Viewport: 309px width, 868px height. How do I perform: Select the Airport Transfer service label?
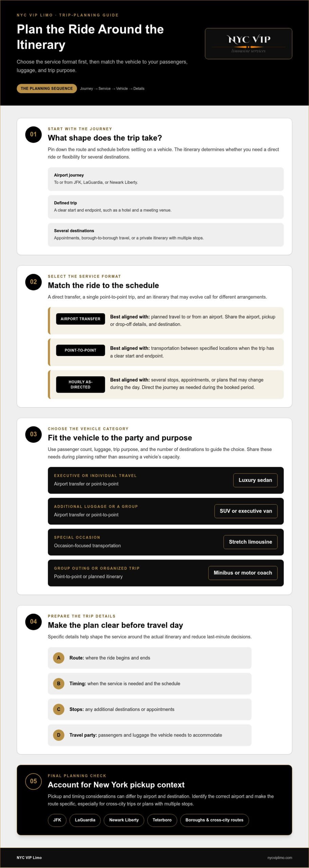80,319
